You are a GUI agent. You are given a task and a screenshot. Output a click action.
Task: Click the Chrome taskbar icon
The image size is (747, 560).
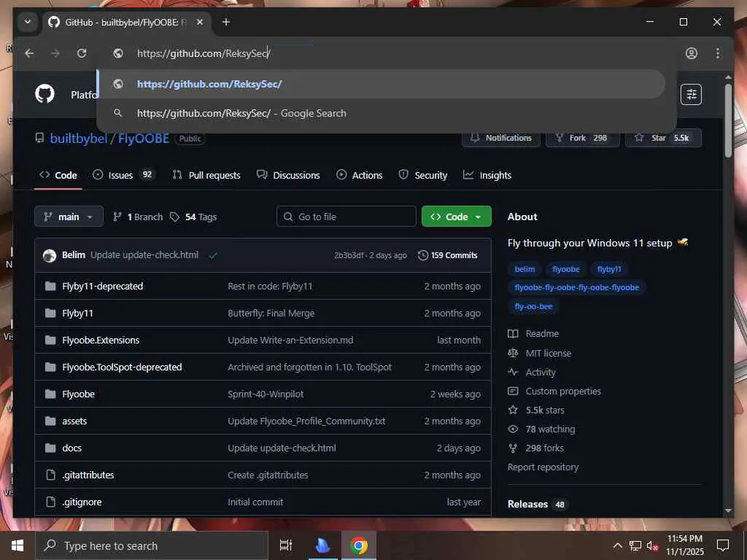tap(359, 545)
